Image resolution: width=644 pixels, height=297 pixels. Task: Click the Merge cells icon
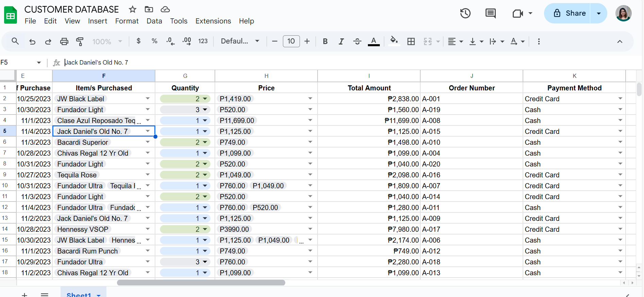(428, 41)
